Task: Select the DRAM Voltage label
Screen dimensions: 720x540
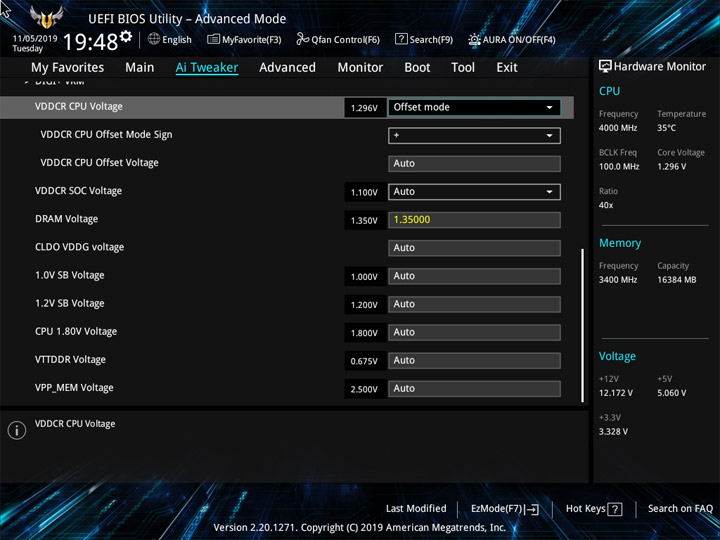Action: [67, 219]
